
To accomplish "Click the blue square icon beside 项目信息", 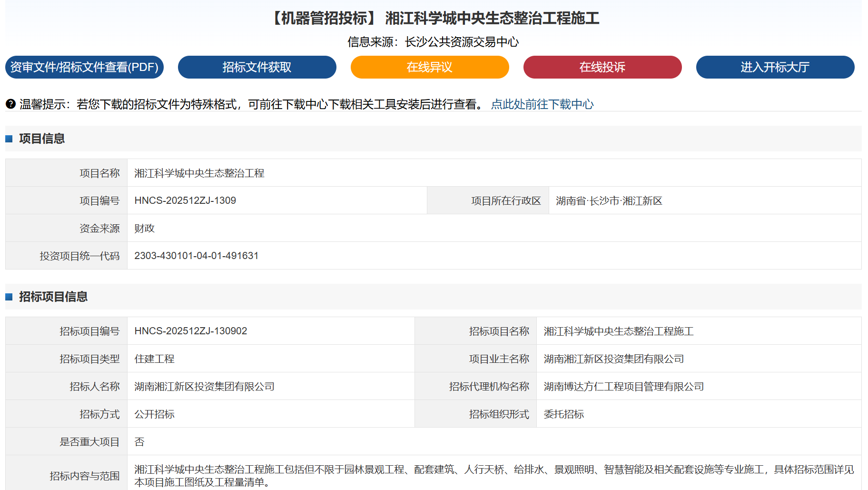I will coord(9,139).
